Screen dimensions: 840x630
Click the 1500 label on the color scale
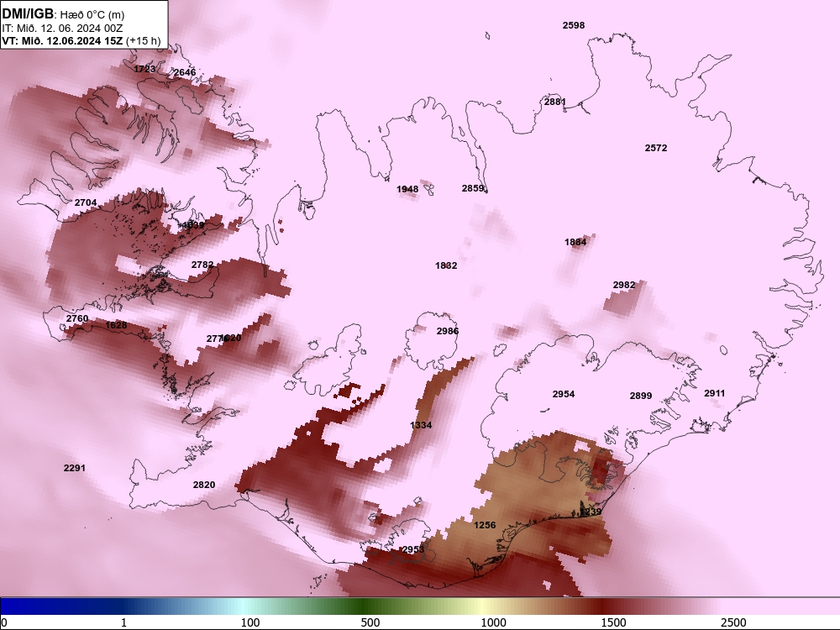coord(613,622)
